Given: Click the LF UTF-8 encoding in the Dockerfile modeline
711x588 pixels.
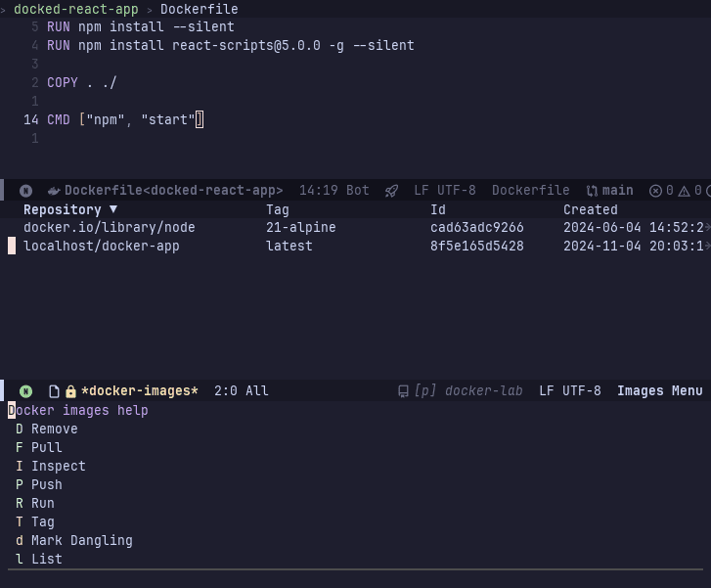Looking at the screenshot, I should coord(444,191).
